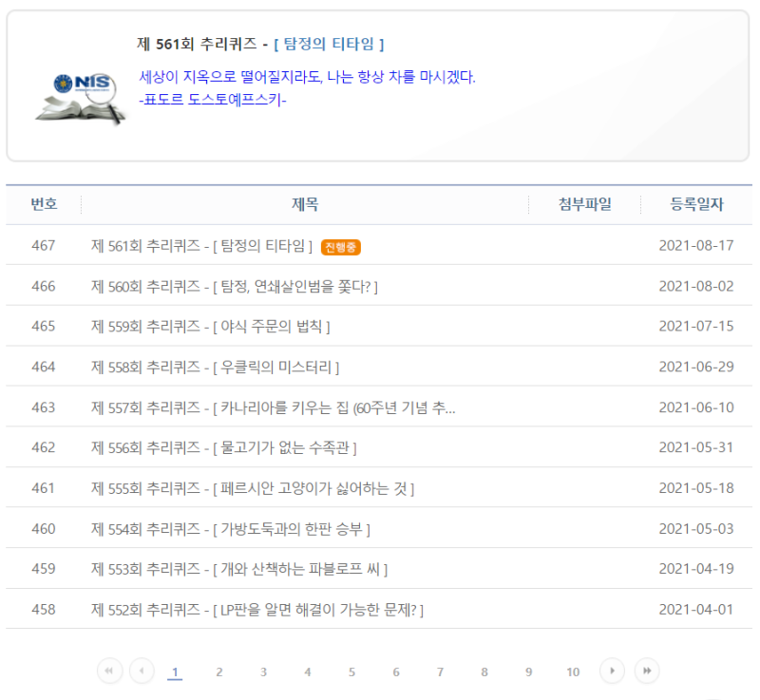Go to the previous page arrow
This screenshot has height=700, width=760.
142,671
